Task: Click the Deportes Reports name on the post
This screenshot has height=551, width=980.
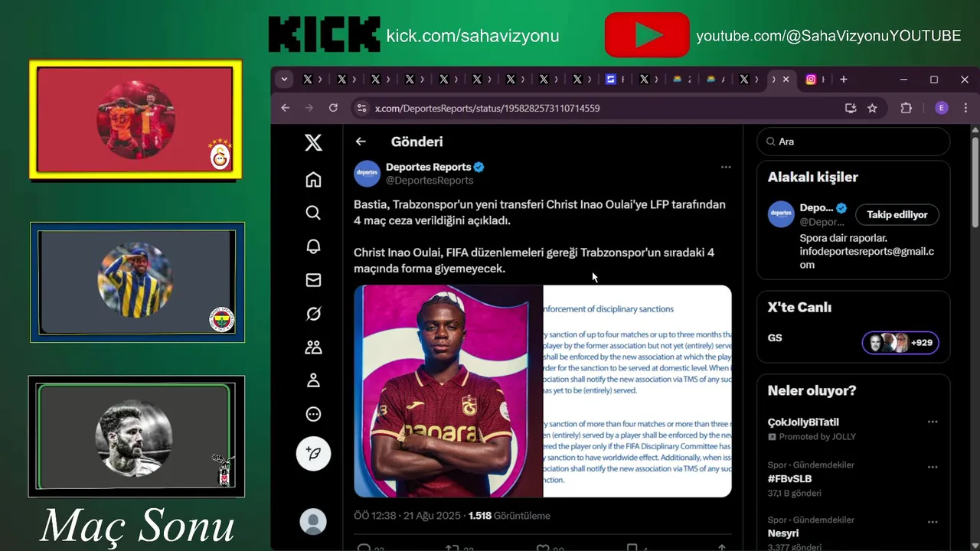Action: [x=428, y=167]
